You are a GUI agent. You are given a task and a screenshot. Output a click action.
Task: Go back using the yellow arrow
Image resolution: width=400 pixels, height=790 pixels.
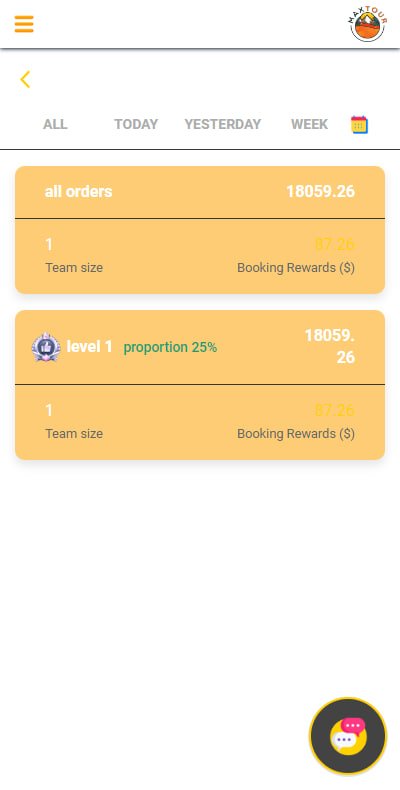pyautogui.click(x=25, y=79)
